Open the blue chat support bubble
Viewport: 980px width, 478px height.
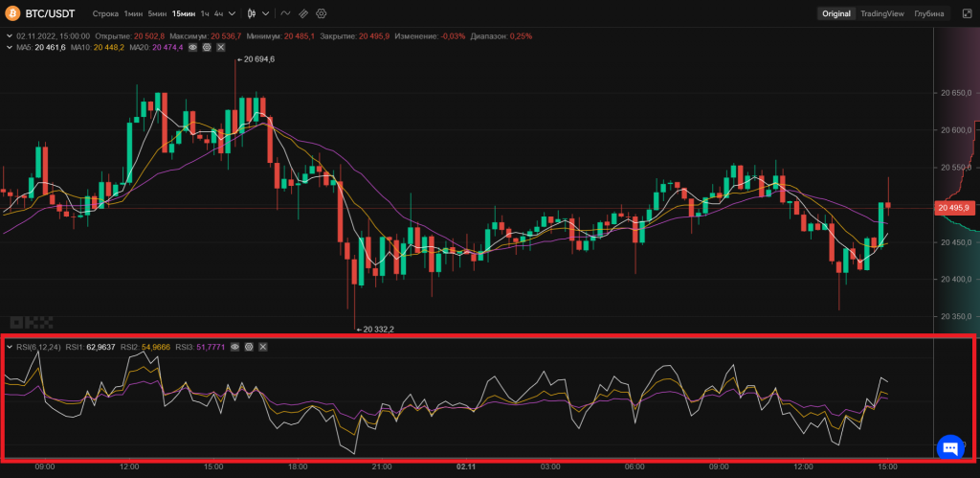tap(949, 446)
